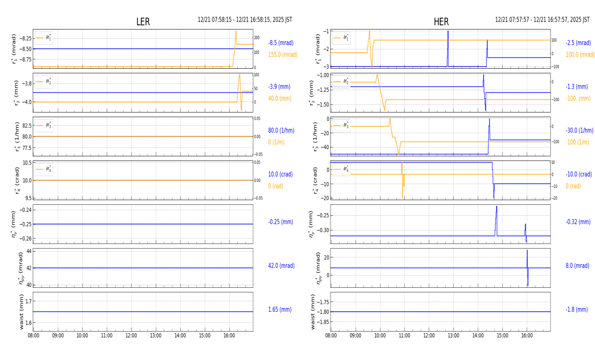
Task: Click the LER ηpy* (mrad) y-axis label
Action: pos(20,268)
